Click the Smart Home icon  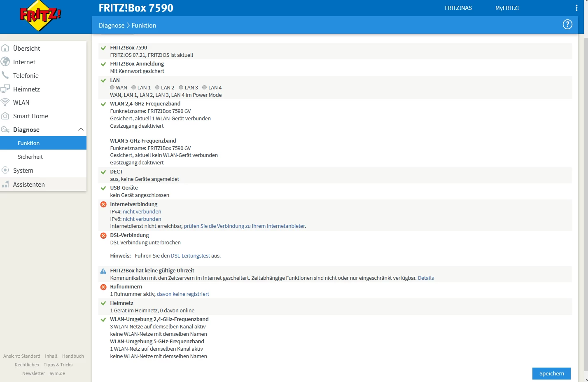[x=5, y=116]
